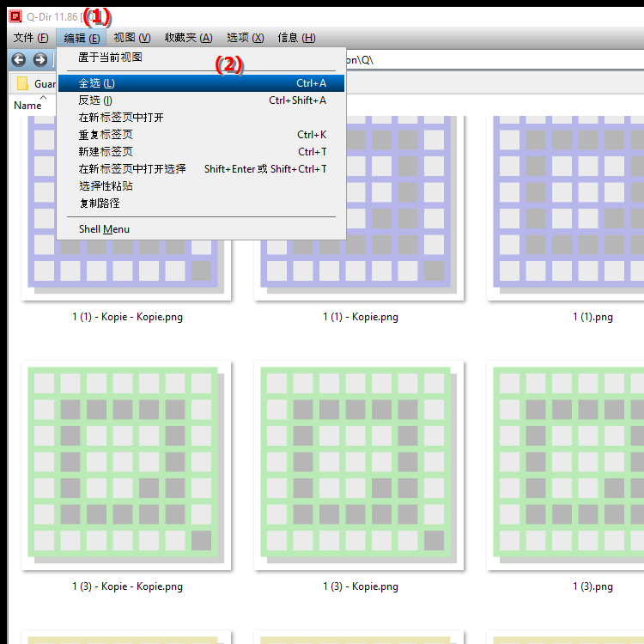Click 置于当前视图 in the edit menu

pos(110,58)
